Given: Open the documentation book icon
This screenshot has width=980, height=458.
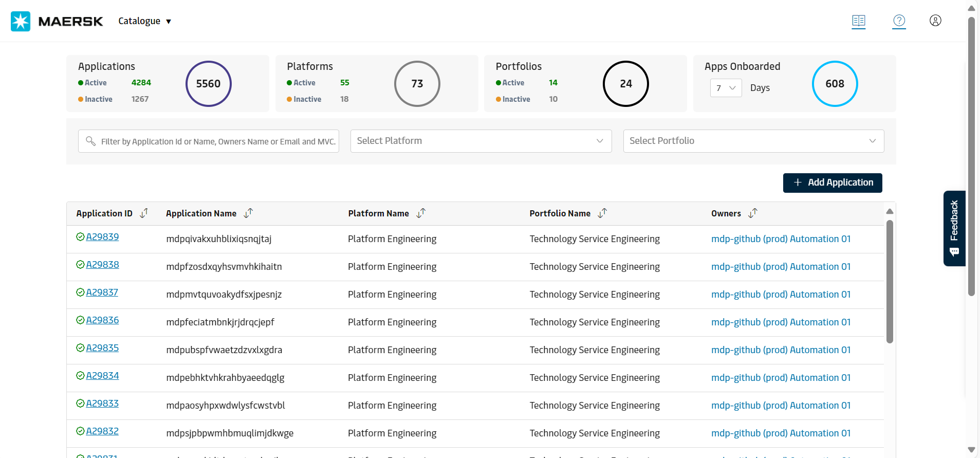Looking at the screenshot, I should click(859, 21).
